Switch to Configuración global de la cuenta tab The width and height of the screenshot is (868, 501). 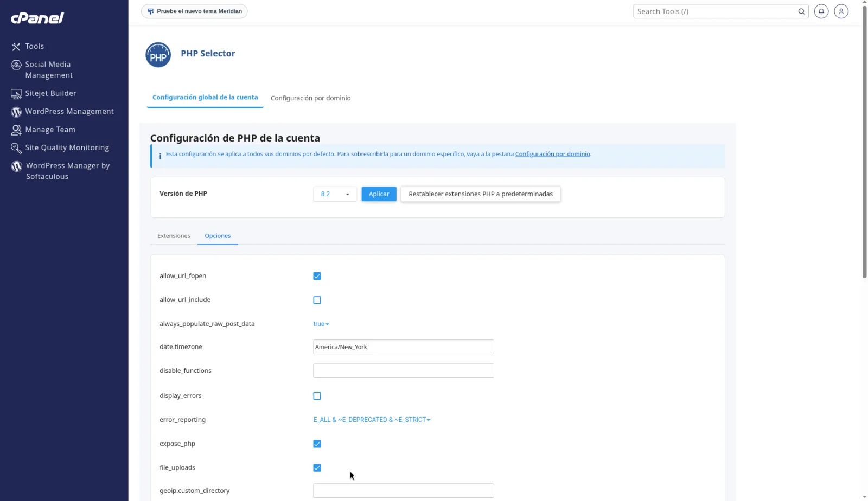pyautogui.click(x=205, y=98)
